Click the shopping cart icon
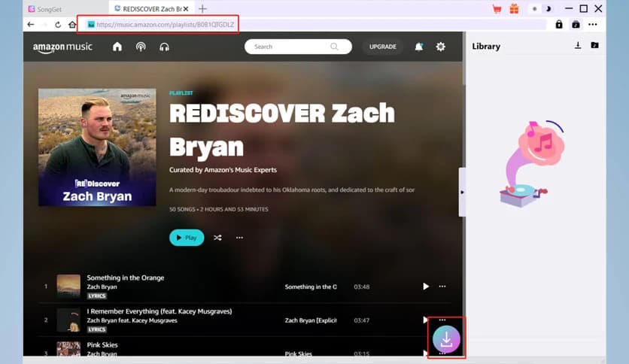 pyautogui.click(x=497, y=9)
